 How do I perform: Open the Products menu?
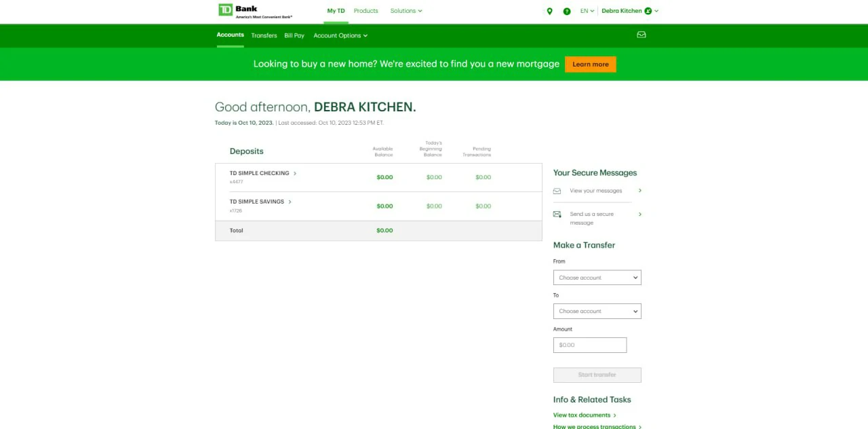[366, 11]
